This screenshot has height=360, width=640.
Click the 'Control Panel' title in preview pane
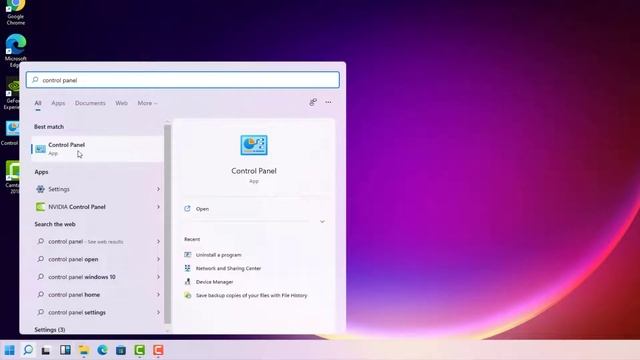click(x=254, y=171)
